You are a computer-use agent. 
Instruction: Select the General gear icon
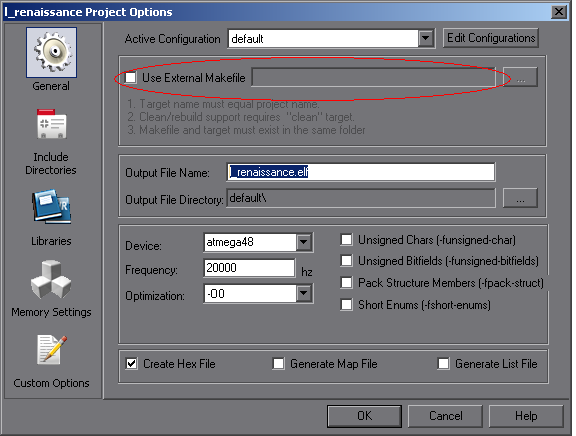pyautogui.click(x=51, y=53)
